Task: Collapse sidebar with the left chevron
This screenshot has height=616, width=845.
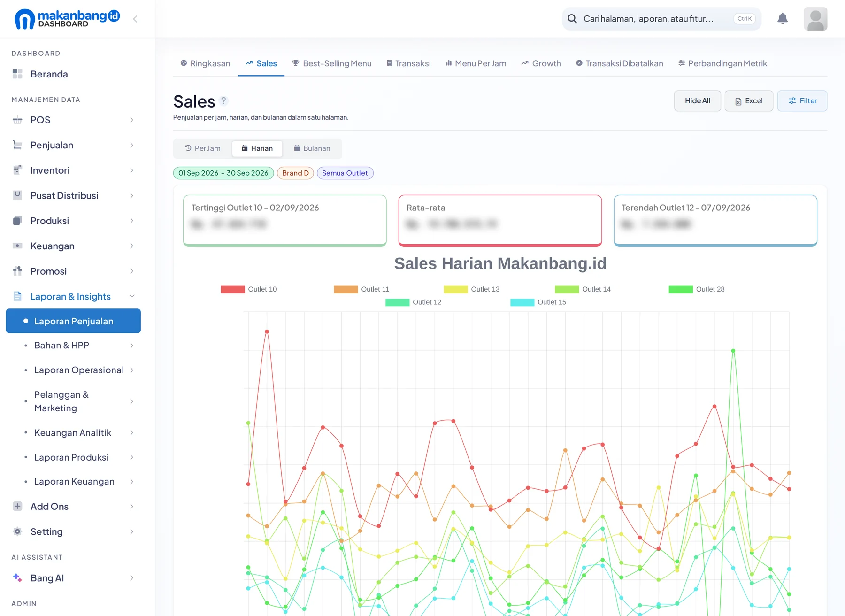Action: coord(135,19)
